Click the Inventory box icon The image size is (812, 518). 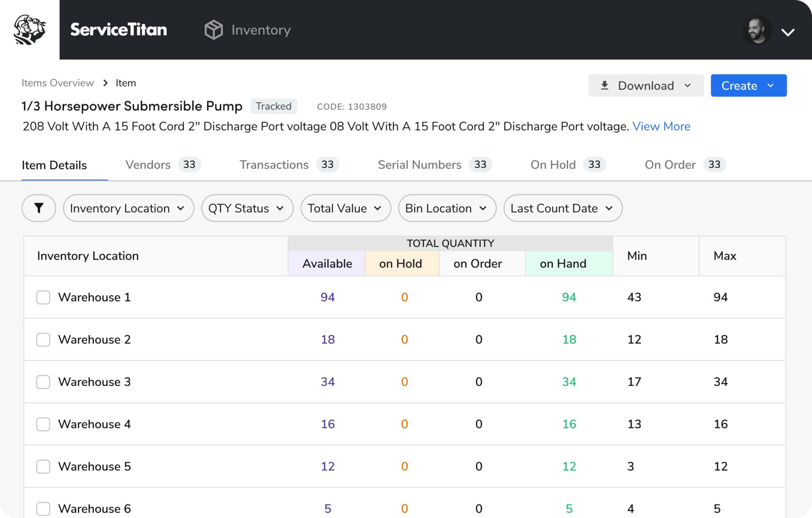click(213, 30)
